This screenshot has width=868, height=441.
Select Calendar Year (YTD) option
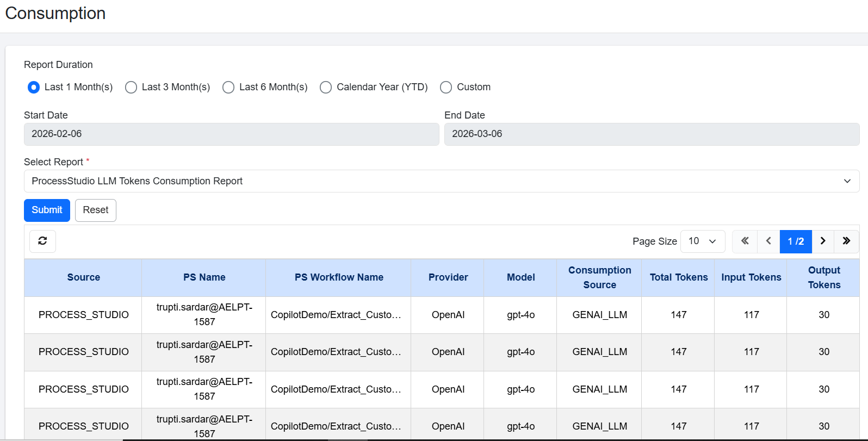[x=326, y=88]
